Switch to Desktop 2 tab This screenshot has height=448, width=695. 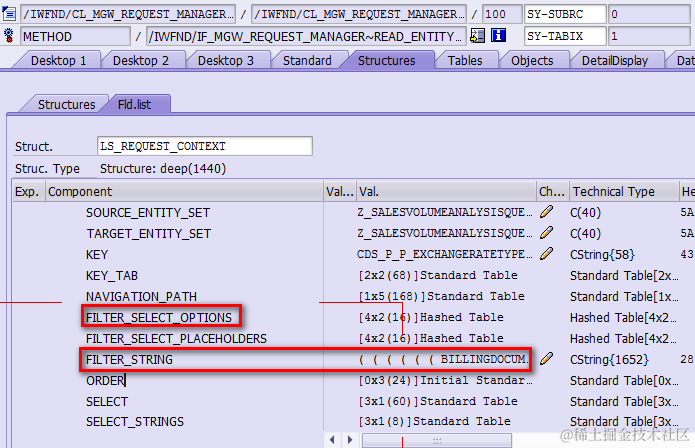coord(141,60)
